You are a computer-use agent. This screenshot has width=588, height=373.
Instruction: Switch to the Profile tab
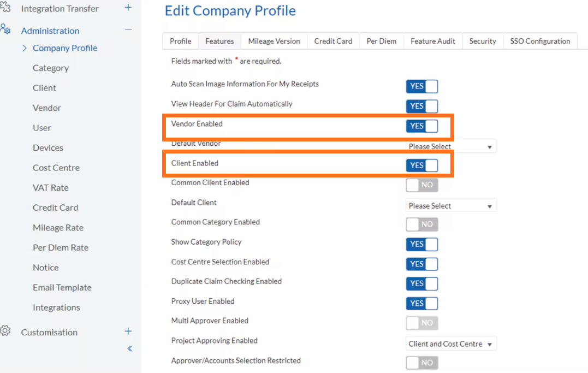coord(180,42)
